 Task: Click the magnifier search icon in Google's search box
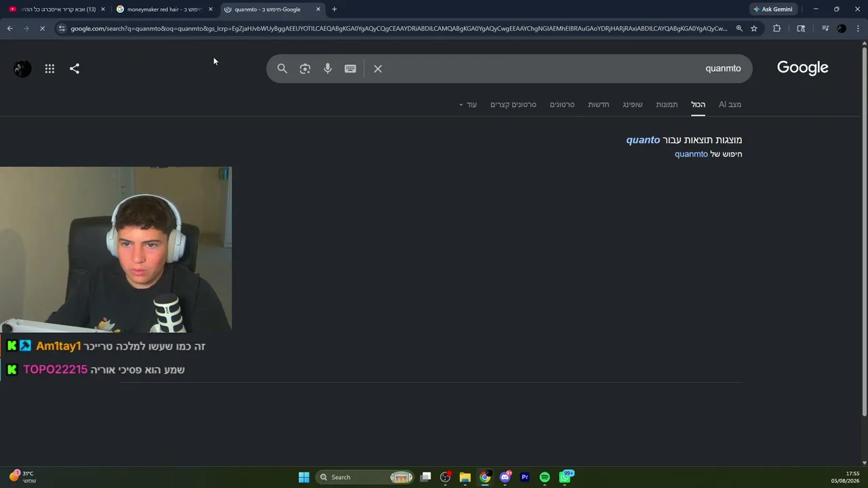(282, 68)
